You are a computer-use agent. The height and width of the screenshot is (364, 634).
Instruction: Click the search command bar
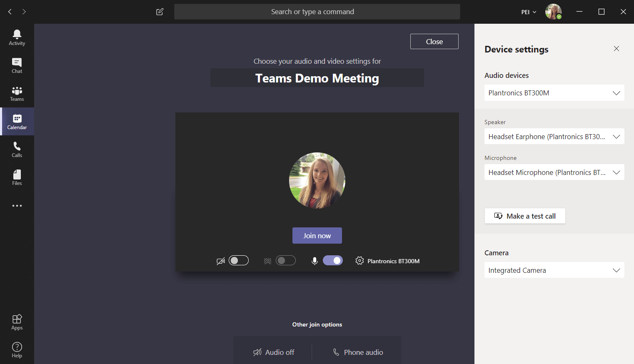coord(317,12)
